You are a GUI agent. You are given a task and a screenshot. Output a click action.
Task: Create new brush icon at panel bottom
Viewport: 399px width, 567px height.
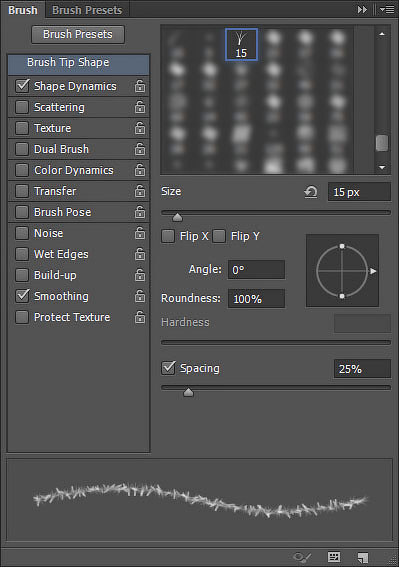362,557
